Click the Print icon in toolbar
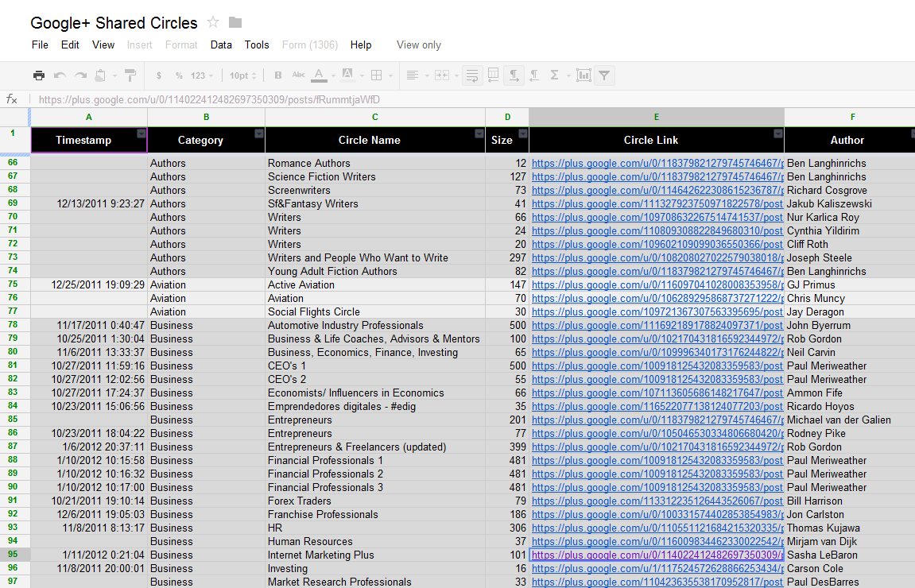 39,75
